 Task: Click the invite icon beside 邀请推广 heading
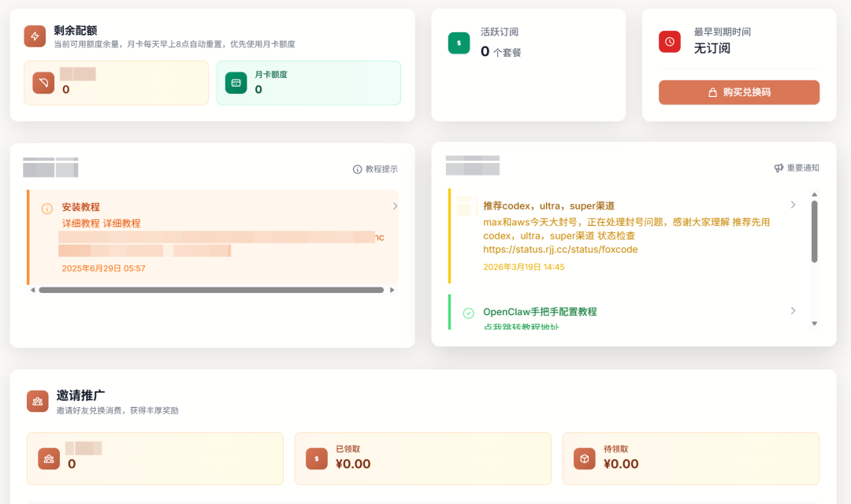tap(37, 402)
